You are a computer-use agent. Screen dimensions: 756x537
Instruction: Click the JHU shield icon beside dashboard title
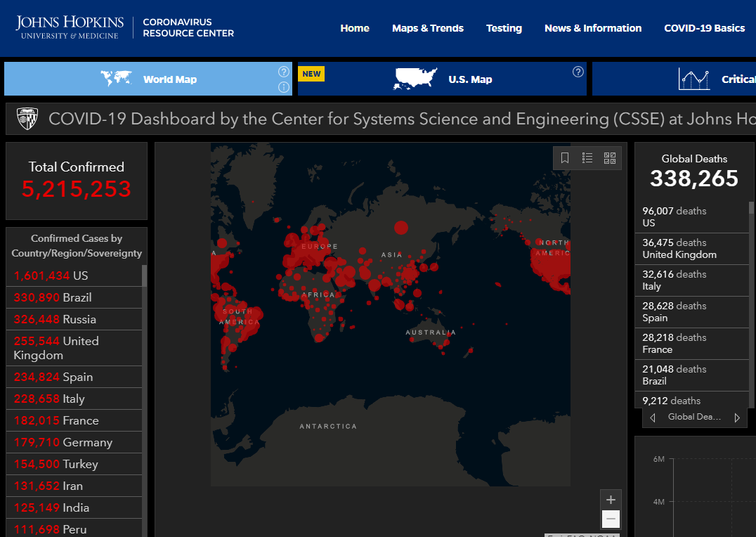(x=27, y=119)
